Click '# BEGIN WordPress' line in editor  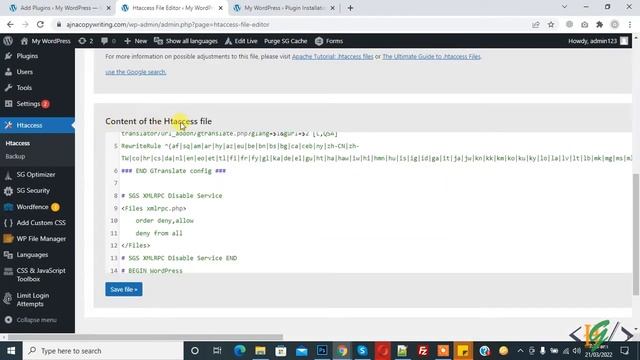(x=152, y=271)
